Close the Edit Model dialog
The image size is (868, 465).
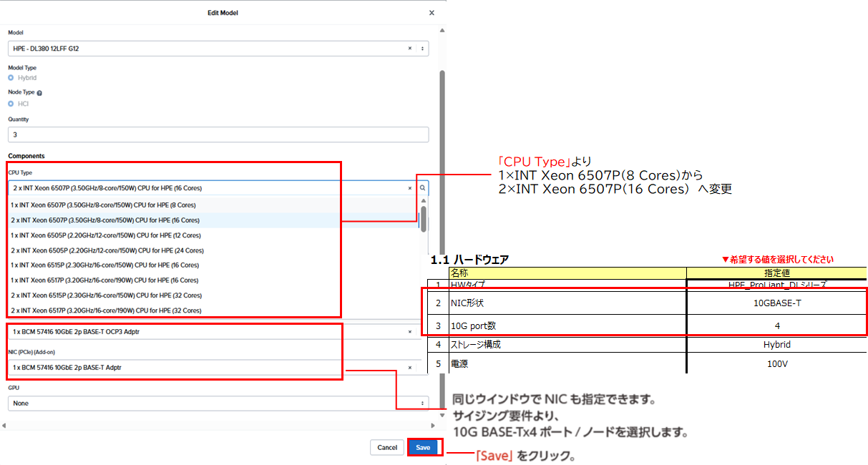(431, 13)
